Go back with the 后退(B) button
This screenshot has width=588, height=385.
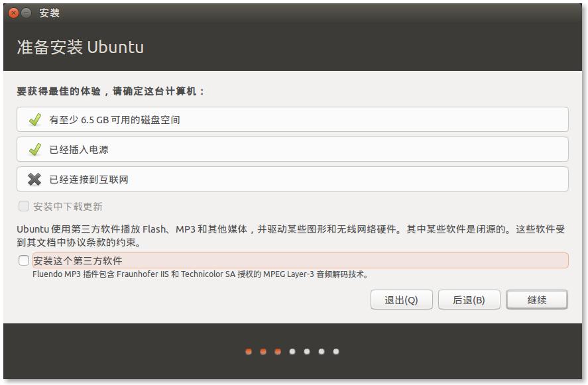(468, 300)
